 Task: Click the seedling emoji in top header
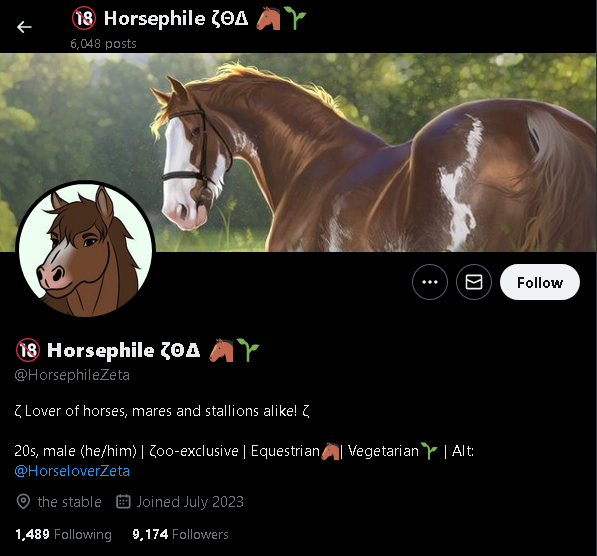(295, 18)
